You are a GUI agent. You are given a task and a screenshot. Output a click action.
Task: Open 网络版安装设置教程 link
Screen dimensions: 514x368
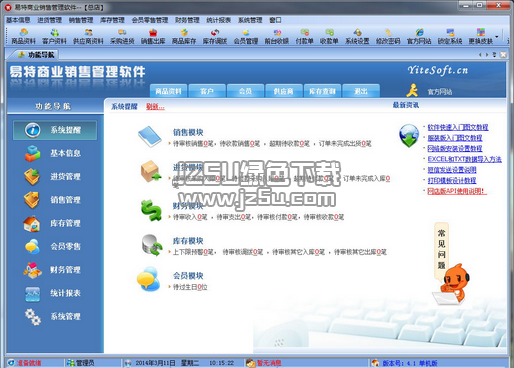[x=455, y=148]
